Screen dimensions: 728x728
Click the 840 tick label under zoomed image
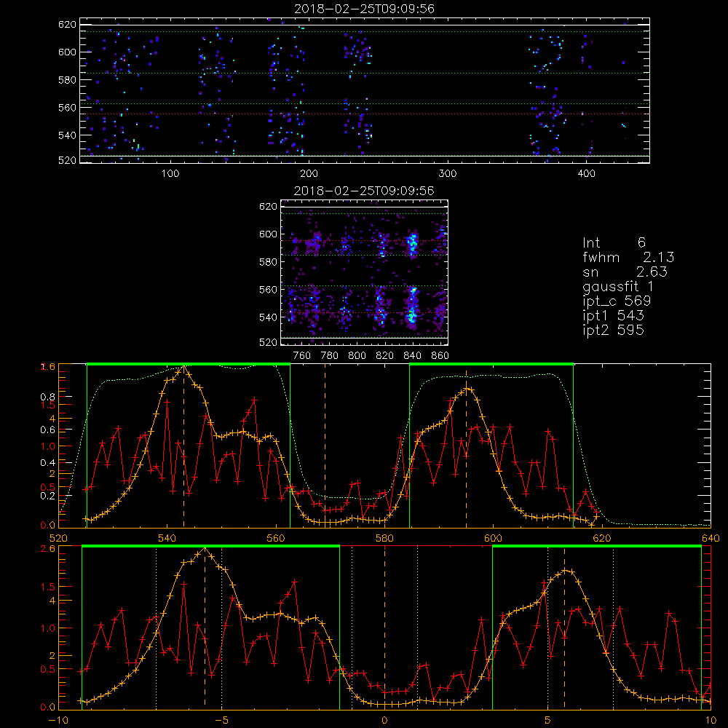click(x=412, y=356)
